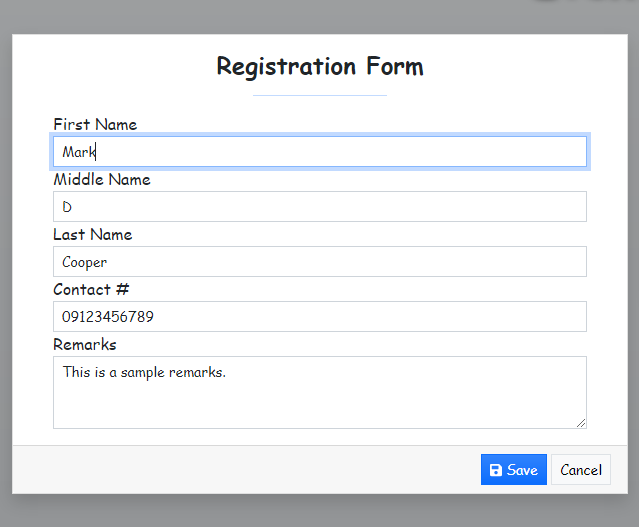Click the Last Name label
The height and width of the screenshot is (527, 639).
[x=93, y=234]
